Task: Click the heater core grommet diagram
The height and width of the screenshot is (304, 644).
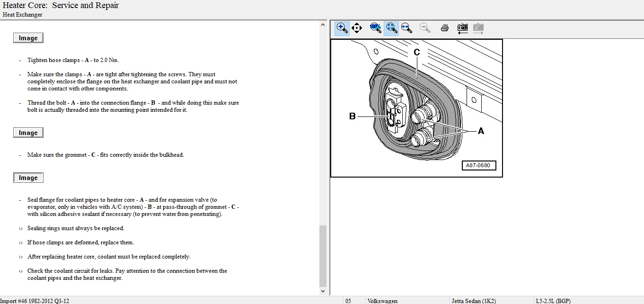Action: coord(416,108)
